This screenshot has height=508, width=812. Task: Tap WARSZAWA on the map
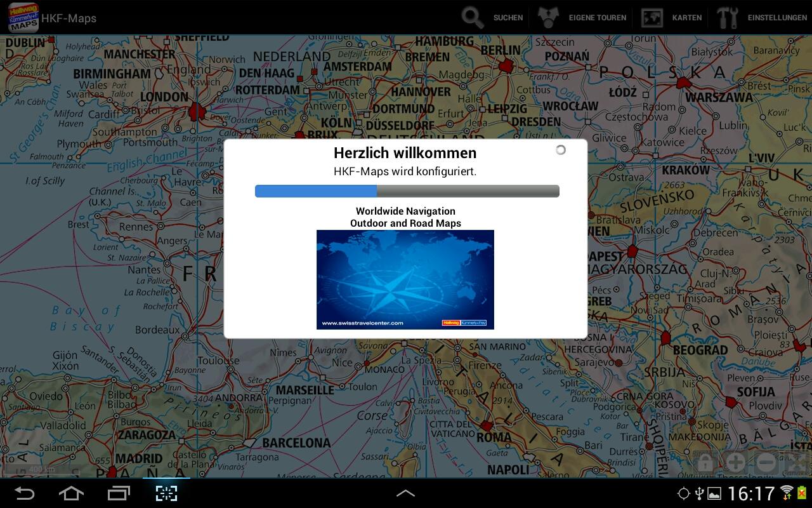click(x=719, y=98)
